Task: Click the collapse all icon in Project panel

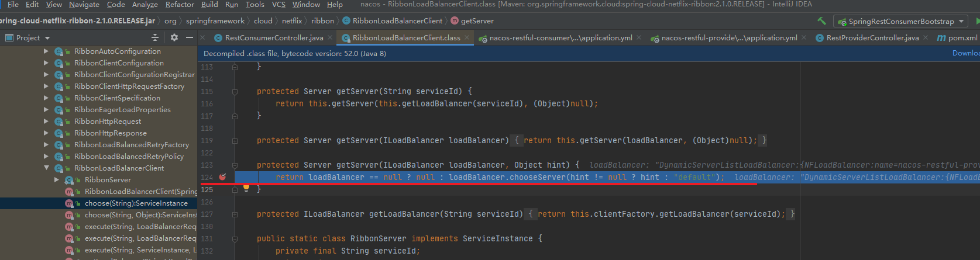Action: coord(155,37)
